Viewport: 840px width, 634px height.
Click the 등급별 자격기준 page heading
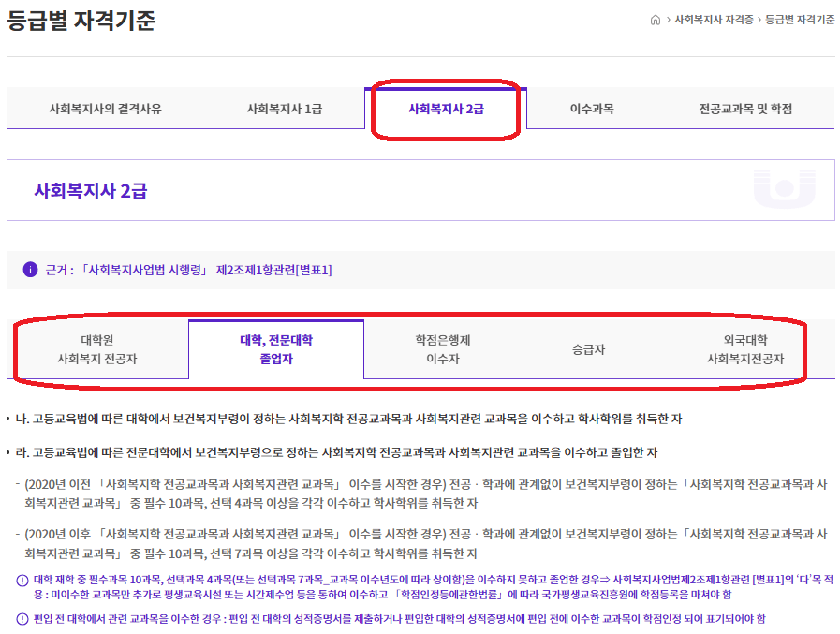tap(81, 21)
